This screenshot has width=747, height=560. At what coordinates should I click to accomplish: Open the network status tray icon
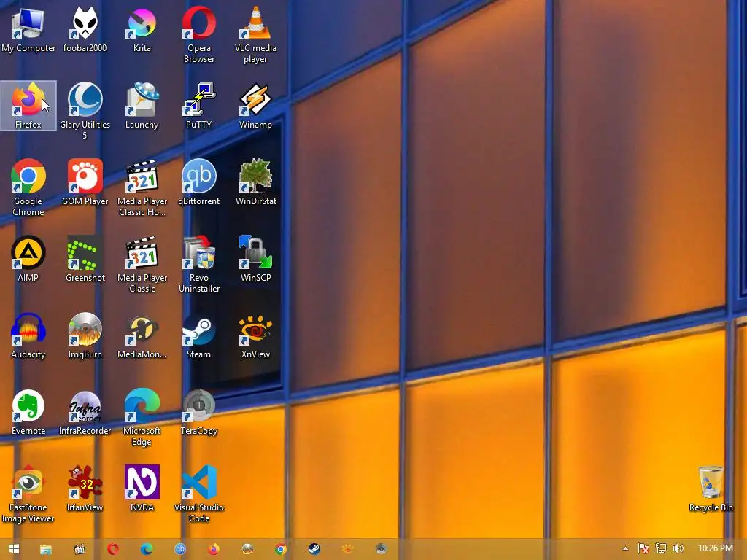point(661,548)
